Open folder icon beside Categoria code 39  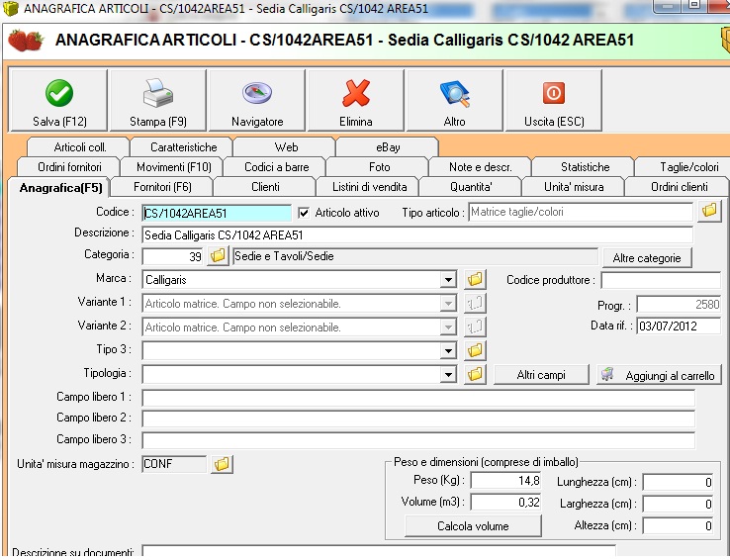click(218, 255)
